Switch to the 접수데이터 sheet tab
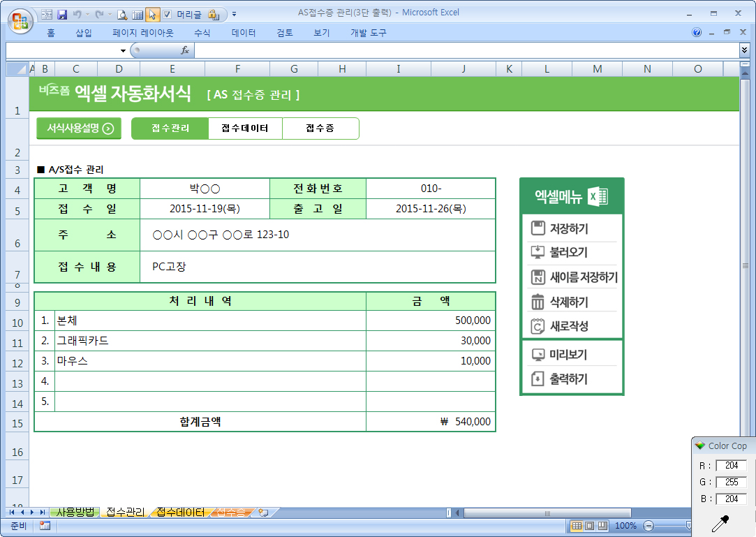 180,513
